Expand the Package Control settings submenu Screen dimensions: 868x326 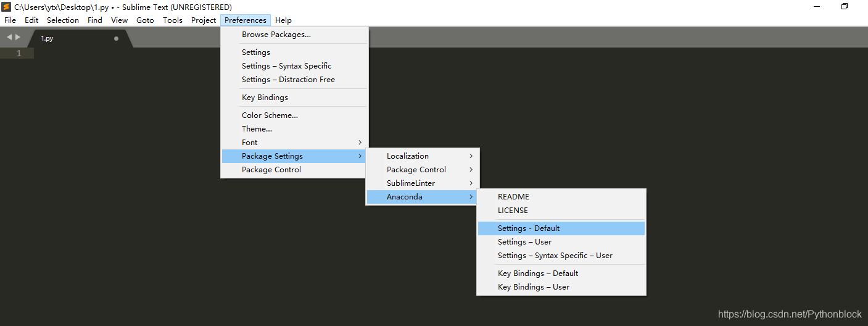[x=423, y=170]
